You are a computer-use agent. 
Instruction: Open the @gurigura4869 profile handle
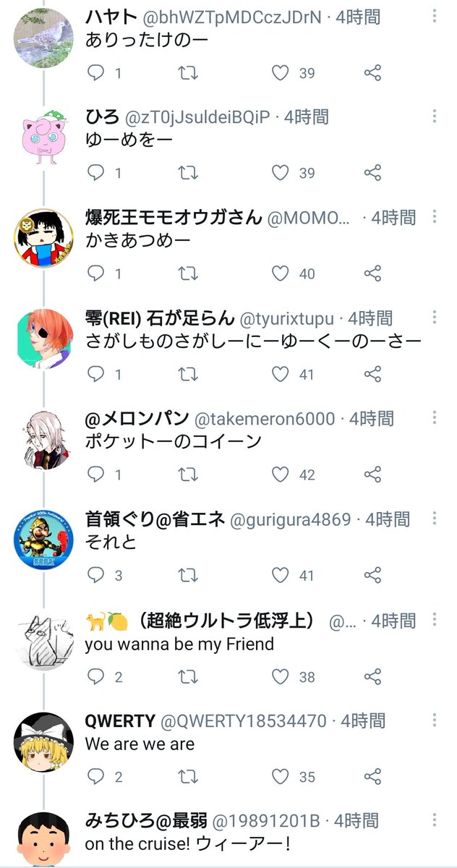[290, 519]
